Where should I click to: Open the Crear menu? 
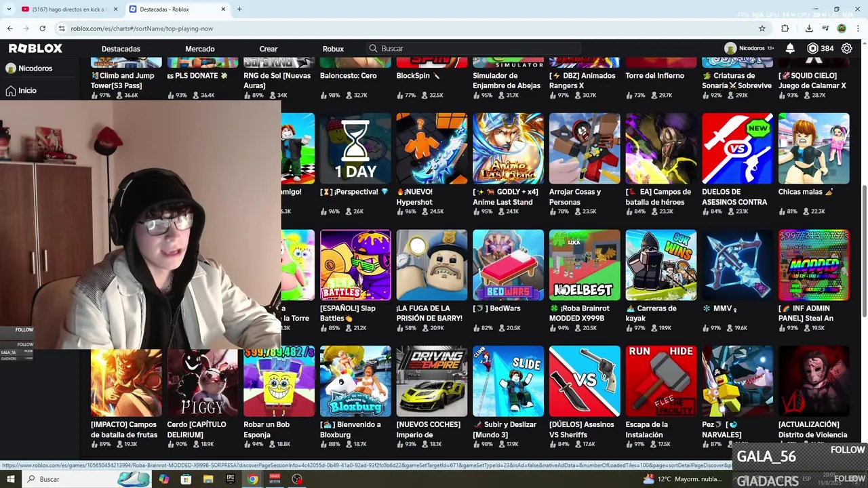tap(269, 49)
